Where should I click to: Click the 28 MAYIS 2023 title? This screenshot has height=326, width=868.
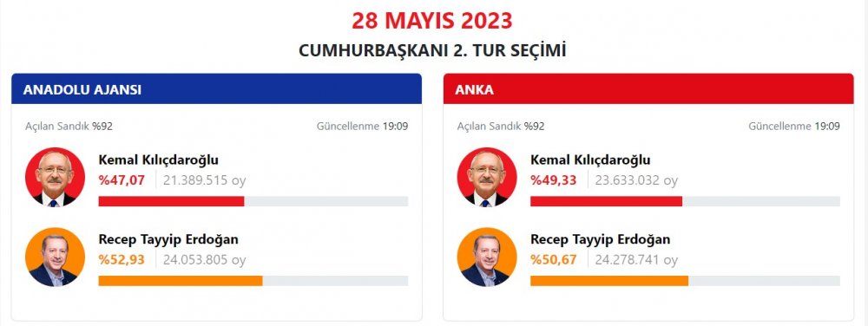pos(432,21)
